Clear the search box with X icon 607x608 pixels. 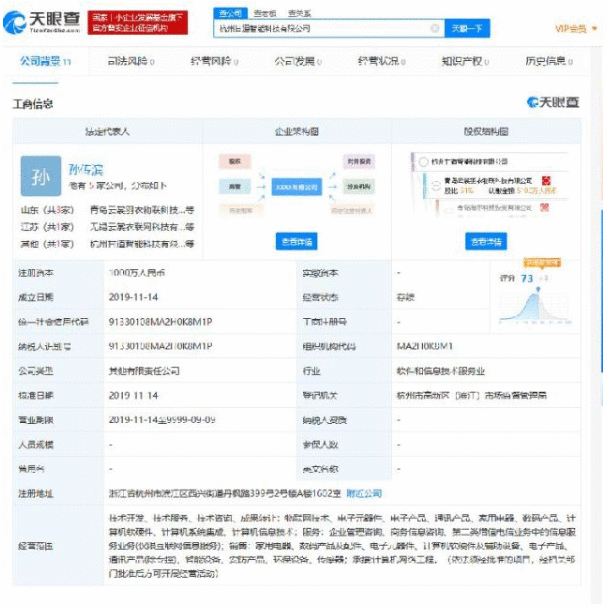click(435, 28)
